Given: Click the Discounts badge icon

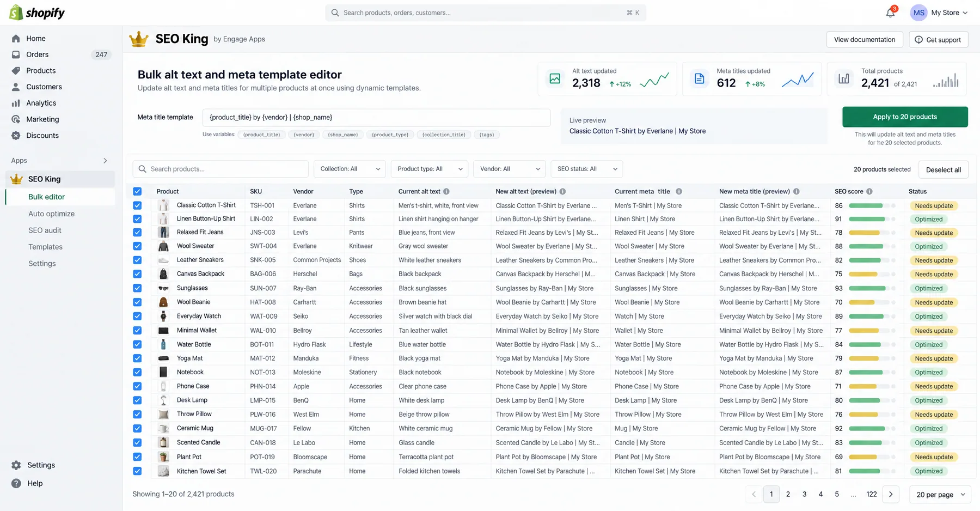Looking at the screenshot, I should pyautogui.click(x=16, y=136).
